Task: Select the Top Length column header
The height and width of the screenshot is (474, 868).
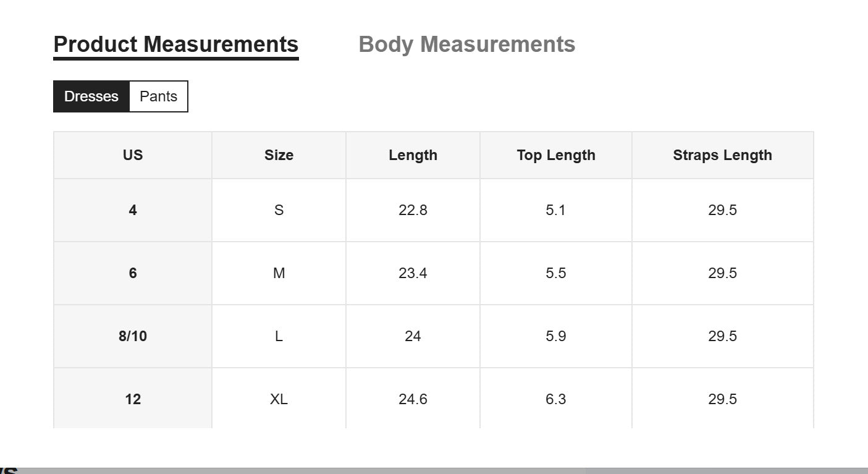Action: click(556, 155)
